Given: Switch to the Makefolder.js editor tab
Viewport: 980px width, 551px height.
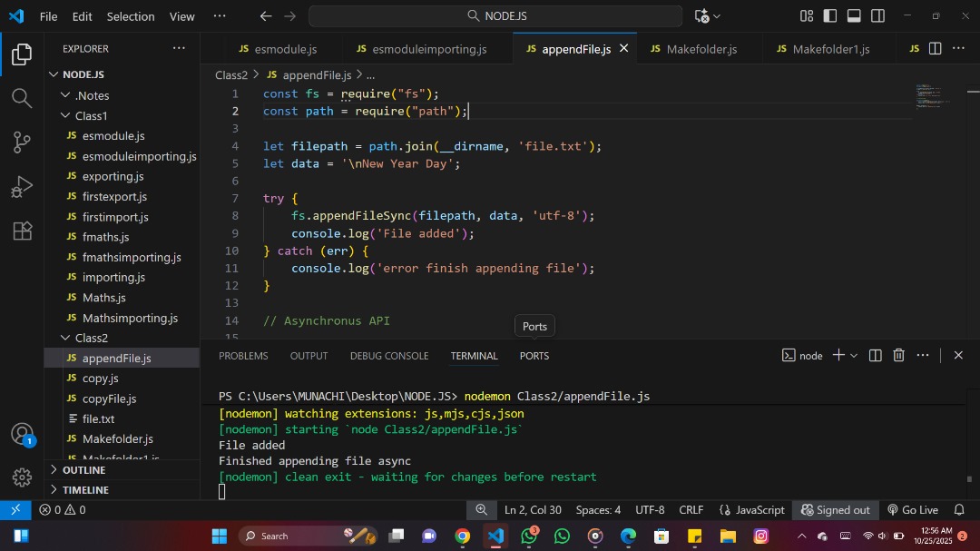Looking at the screenshot, I should [x=701, y=49].
